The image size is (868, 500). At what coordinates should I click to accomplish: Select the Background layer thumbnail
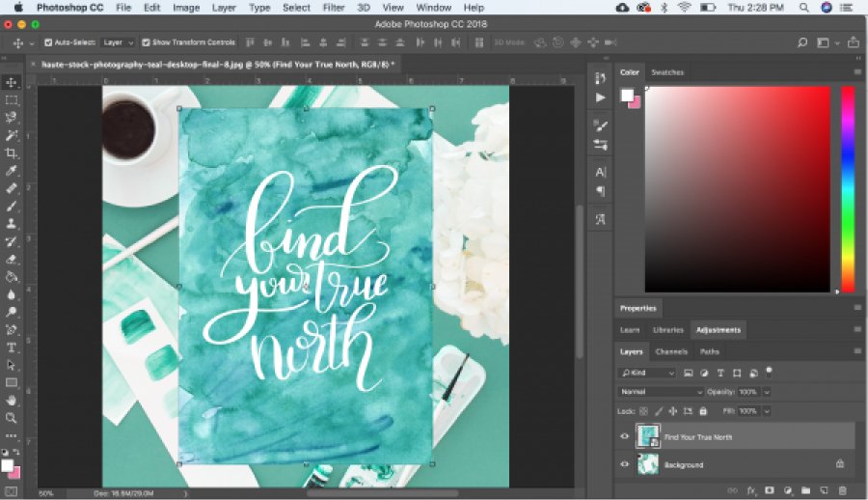(x=648, y=464)
